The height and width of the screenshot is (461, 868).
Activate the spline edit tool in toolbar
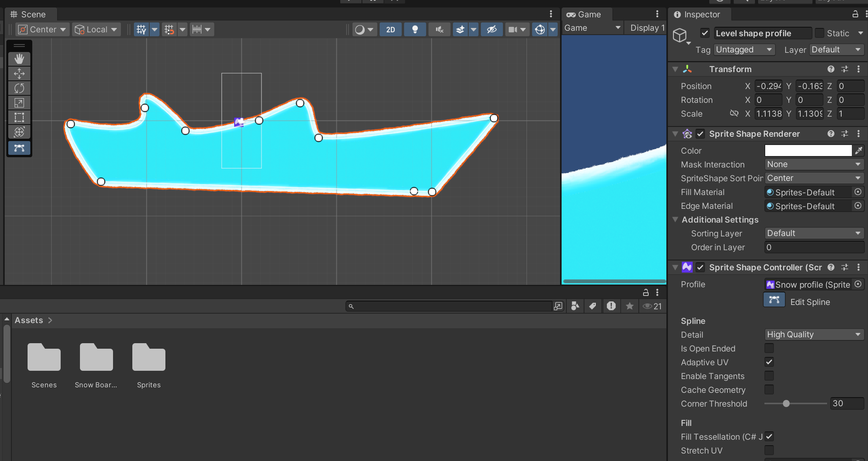pyautogui.click(x=19, y=148)
